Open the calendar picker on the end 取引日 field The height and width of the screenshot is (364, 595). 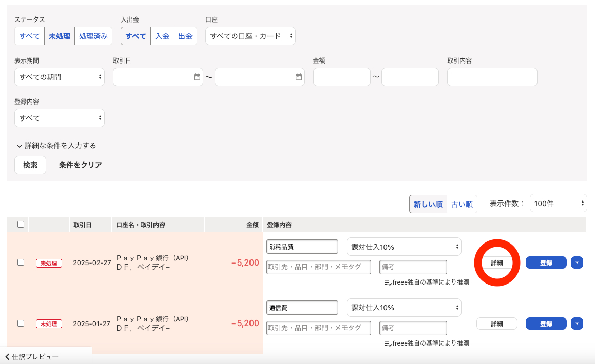[298, 76]
